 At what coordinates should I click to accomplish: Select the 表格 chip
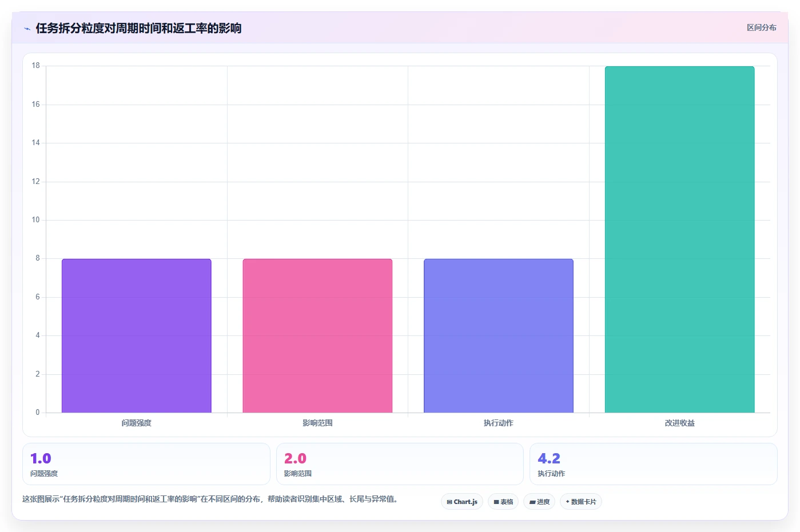coord(503,502)
